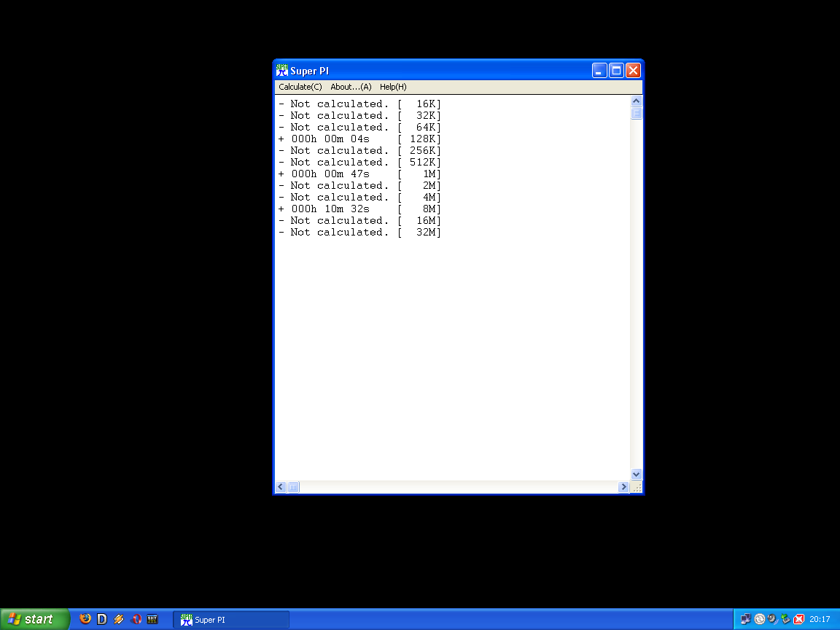The image size is (840, 630).
Task: Click the 128K result 000h 00m 04s
Action: click(359, 139)
